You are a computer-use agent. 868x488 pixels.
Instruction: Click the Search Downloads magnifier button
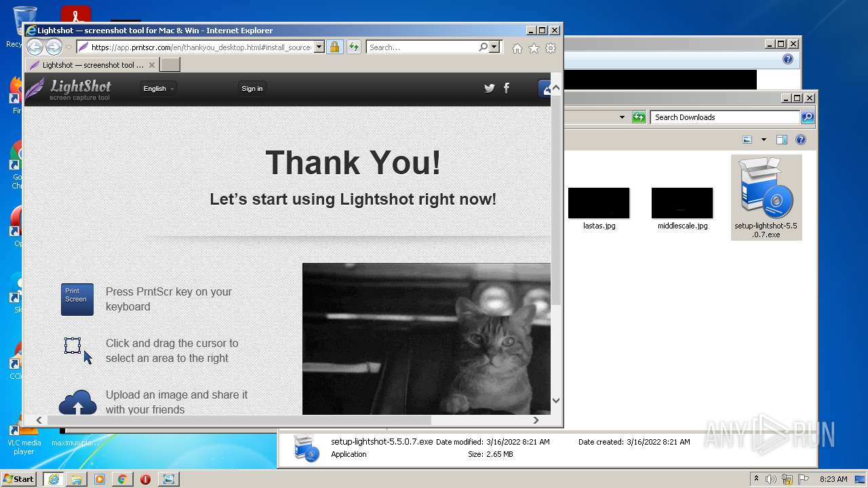point(808,117)
